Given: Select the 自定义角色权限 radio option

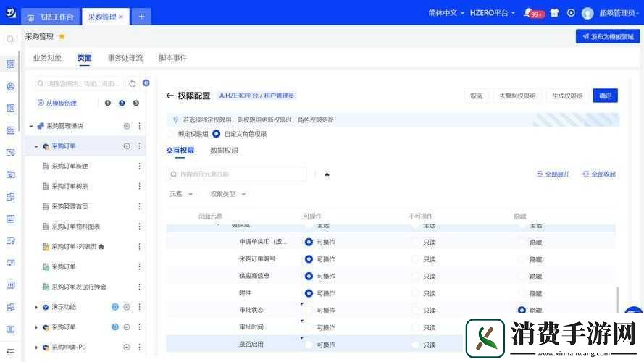Looking at the screenshot, I should [216, 134].
